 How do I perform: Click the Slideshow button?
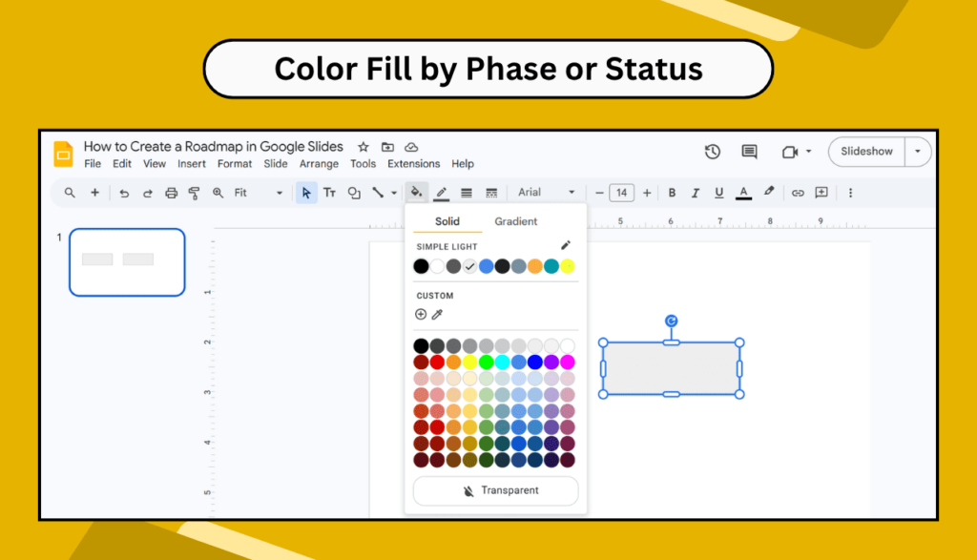point(866,152)
